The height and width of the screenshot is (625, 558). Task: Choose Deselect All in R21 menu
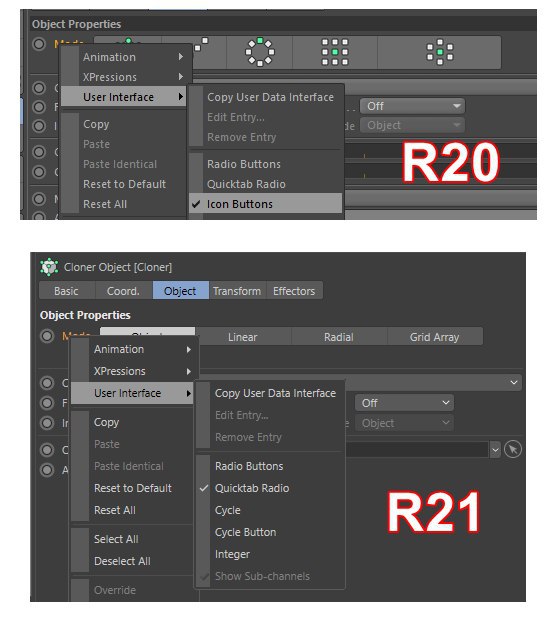click(134, 561)
